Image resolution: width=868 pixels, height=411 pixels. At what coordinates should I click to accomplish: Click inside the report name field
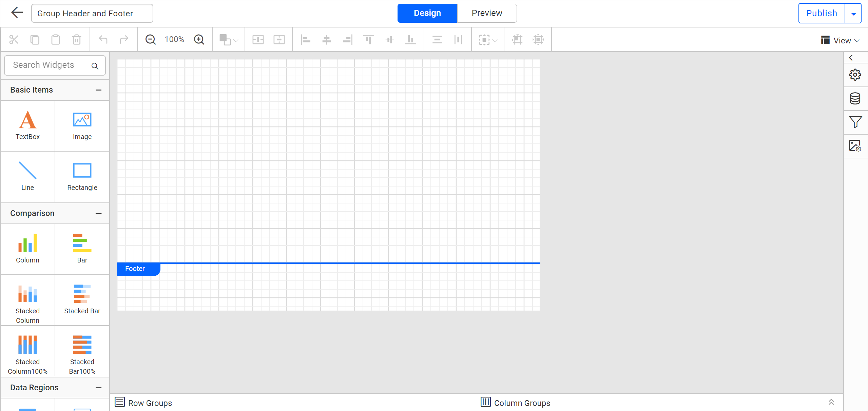(92, 13)
